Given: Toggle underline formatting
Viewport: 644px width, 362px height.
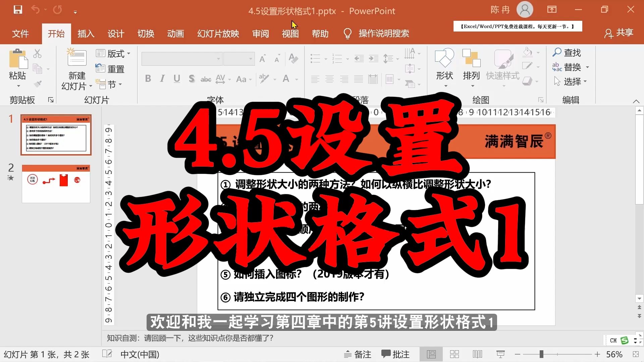Looking at the screenshot, I should [177, 79].
